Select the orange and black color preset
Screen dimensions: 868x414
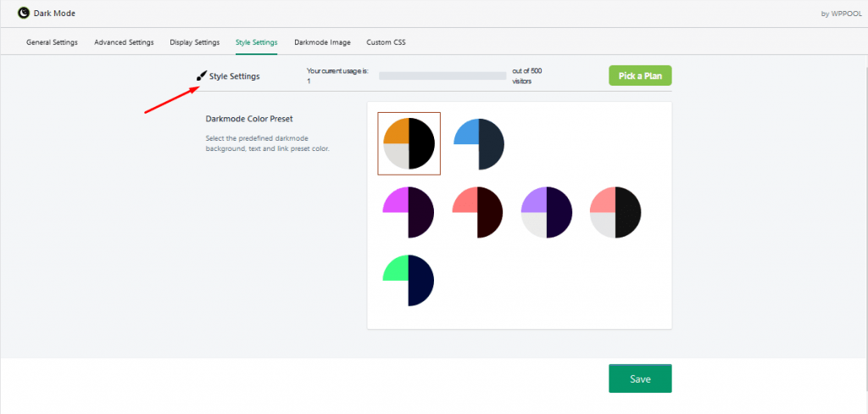coord(409,143)
